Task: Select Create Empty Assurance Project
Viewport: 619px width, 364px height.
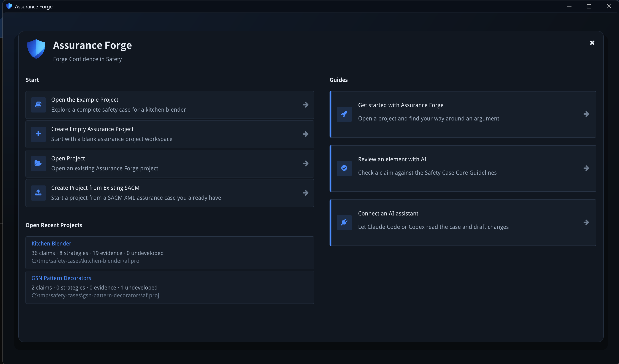Action: (170, 134)
